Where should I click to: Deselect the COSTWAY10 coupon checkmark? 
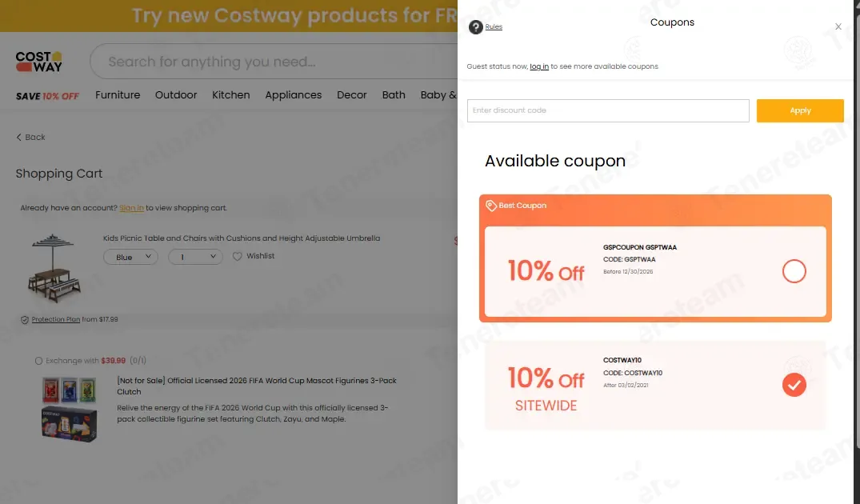tap(794, 385)
